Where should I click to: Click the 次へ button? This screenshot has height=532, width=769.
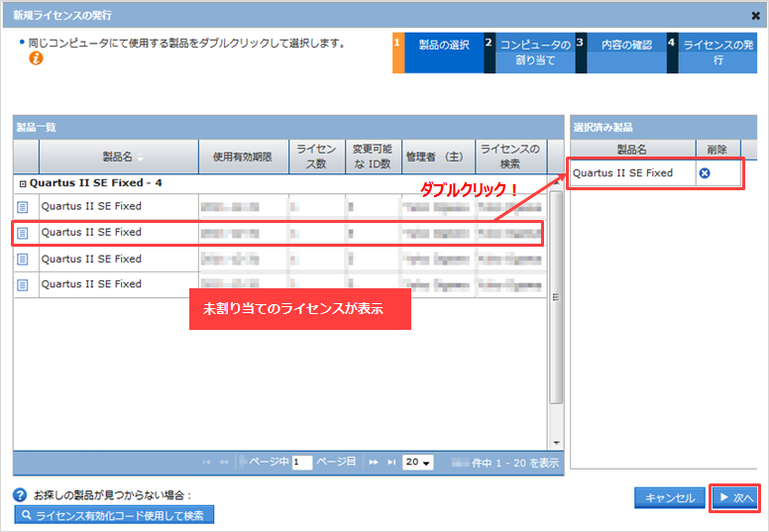coord(735,498)
